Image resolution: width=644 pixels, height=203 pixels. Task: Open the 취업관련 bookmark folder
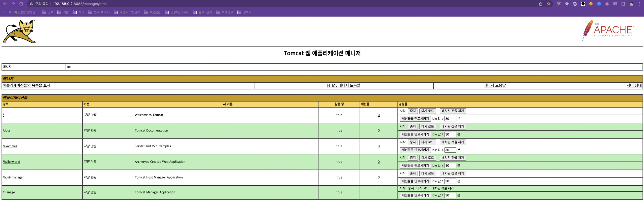click(x=152, y=12)
